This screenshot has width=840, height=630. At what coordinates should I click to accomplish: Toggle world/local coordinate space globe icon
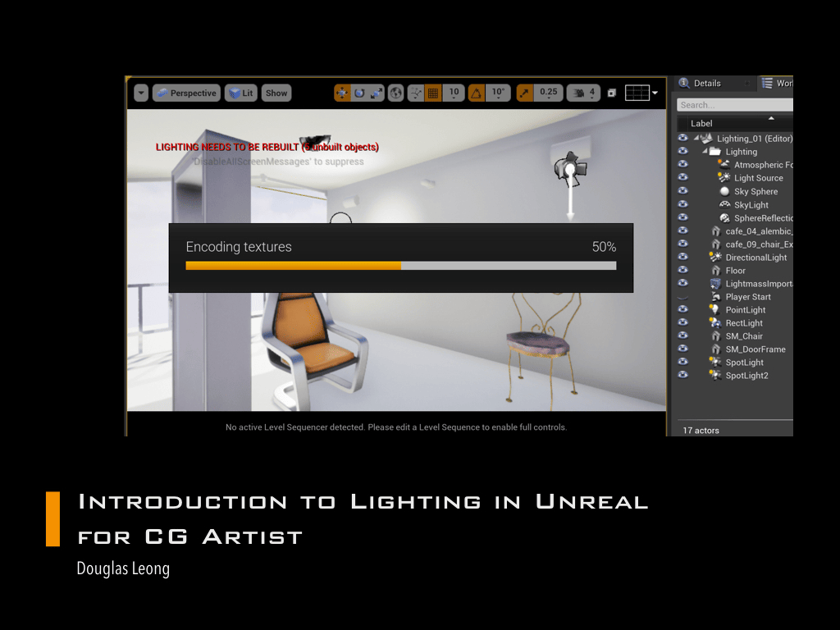396,94
